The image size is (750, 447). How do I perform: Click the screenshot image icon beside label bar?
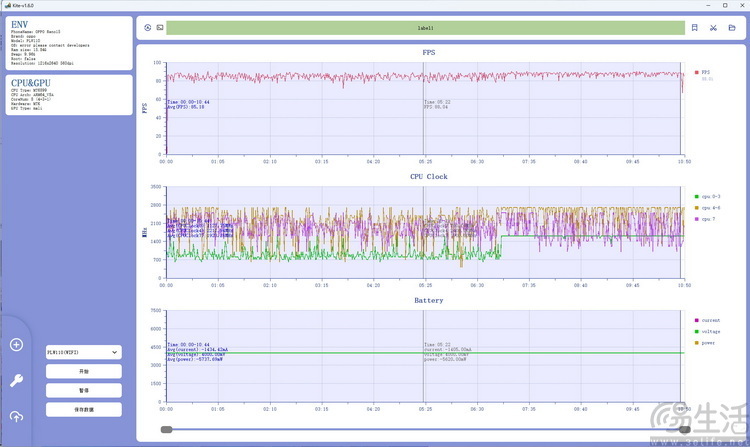pos(160,28)
